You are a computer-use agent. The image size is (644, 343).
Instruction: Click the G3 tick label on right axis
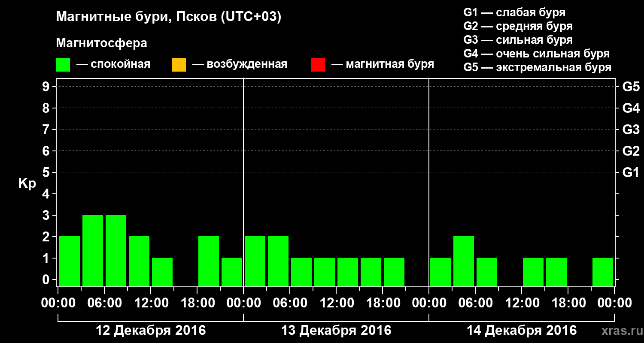point(631,129)
